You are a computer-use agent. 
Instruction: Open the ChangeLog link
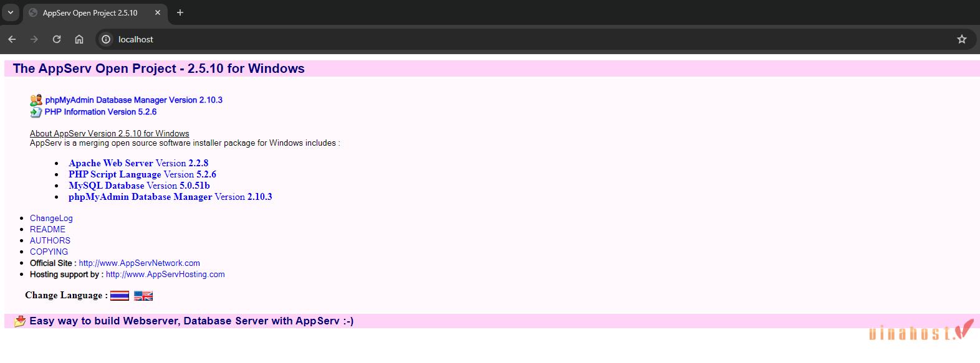pos(51,218)
